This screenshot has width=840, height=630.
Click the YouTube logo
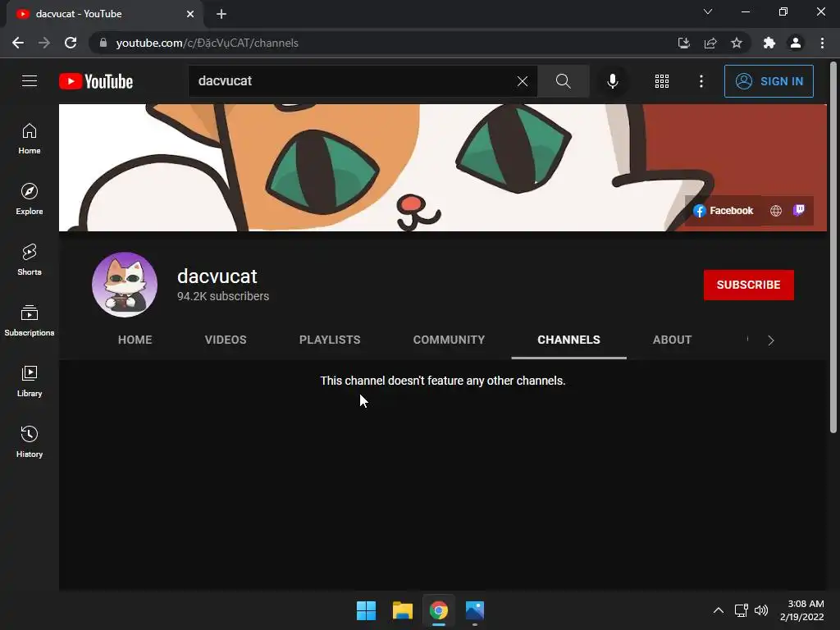tap(96, 81)
